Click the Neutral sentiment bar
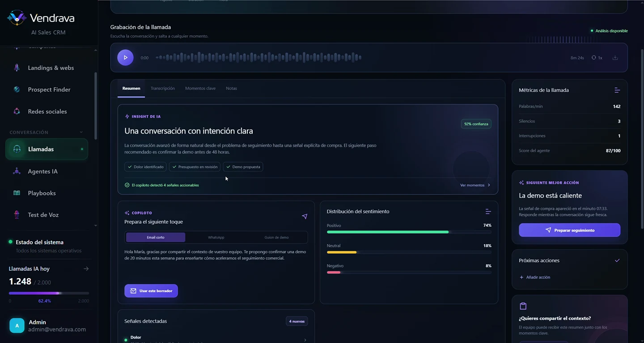 409,252
